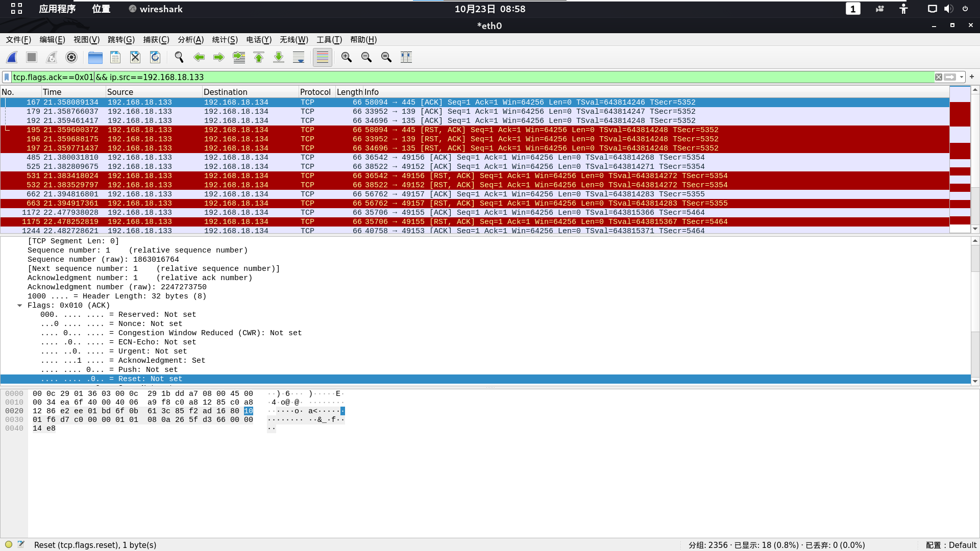The image size is (980, 551).
Task: Click the go to first packet icon
Action: click(x=259, y=57)
